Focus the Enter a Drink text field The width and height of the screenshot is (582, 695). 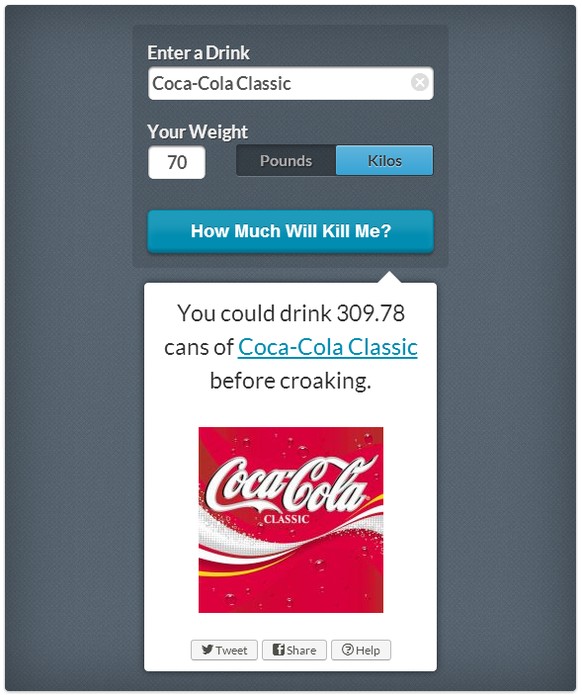(x=290, y=83)
